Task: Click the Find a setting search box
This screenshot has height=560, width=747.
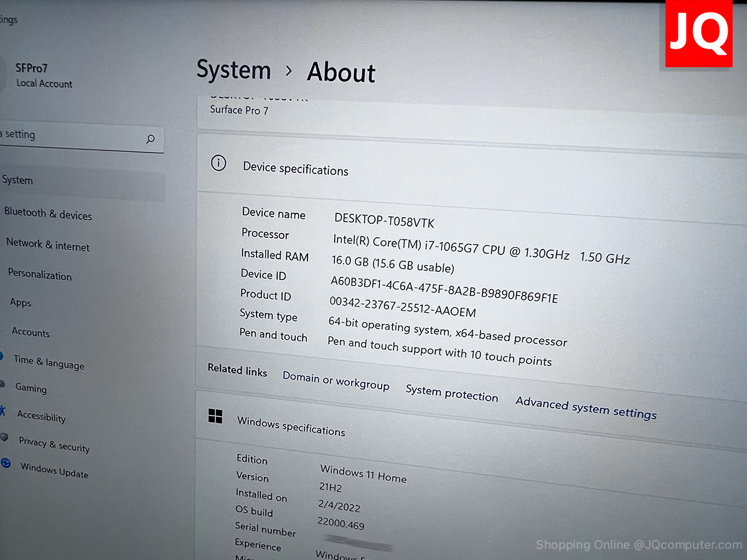Action: tap(81, 138)
